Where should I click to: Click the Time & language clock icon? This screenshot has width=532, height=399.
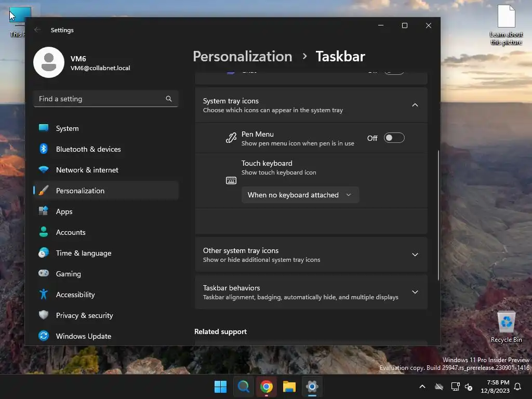click(44, 253)
